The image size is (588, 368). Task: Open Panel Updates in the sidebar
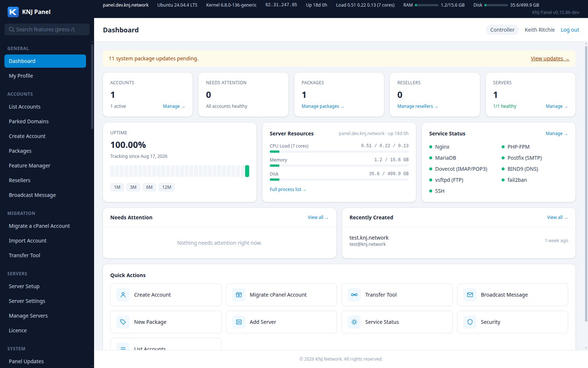click(45, 361)
